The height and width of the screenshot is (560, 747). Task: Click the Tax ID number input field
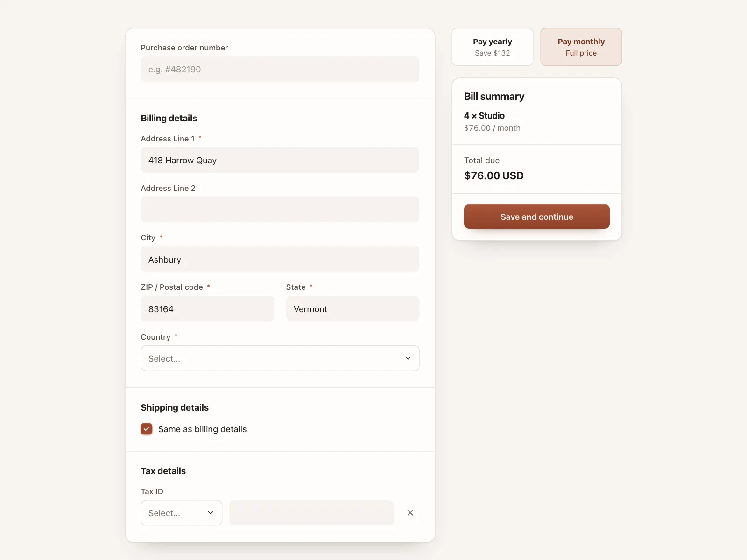pyautogui.click(x=311, y=513)
